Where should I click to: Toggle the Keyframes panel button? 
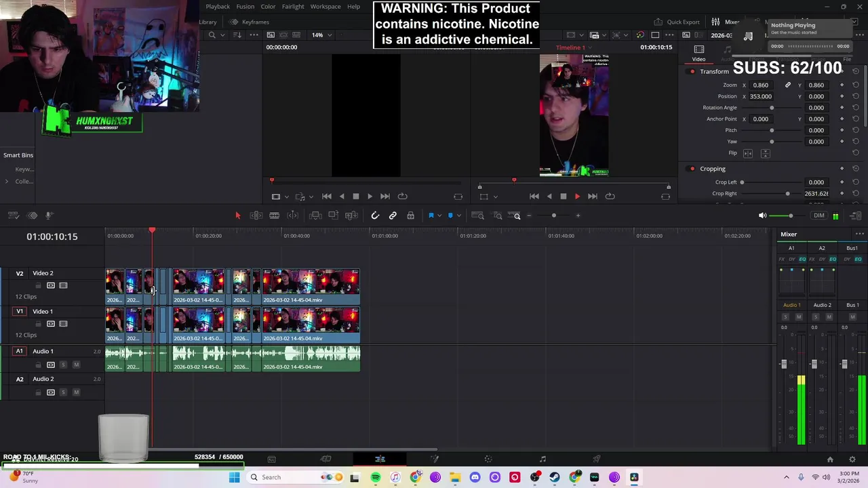[x=250, y=22]
